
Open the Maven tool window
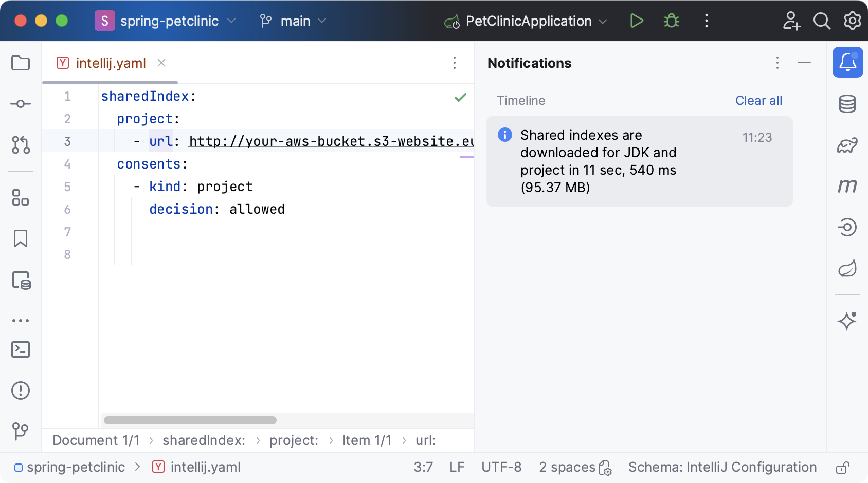point(847,187)
